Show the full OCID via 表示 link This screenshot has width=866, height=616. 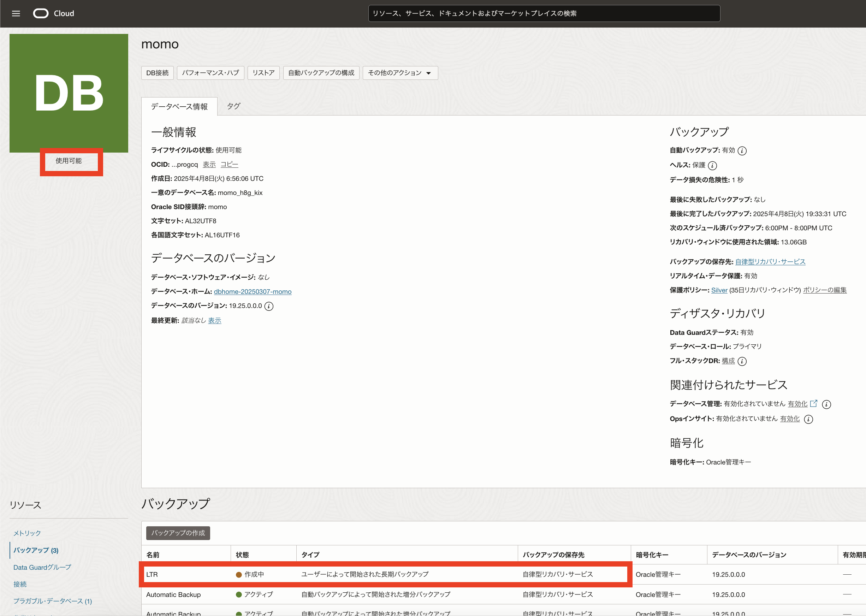[x=209, y=164]
